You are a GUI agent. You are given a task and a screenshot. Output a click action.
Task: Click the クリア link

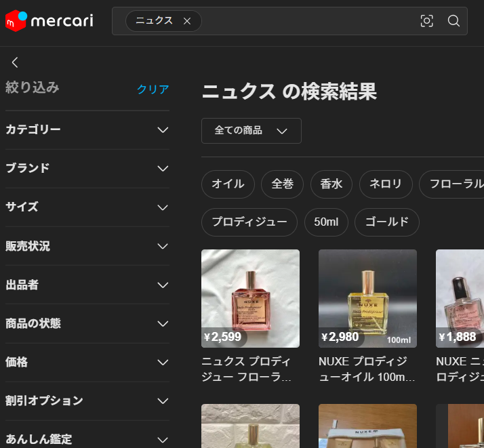[153, 89]
